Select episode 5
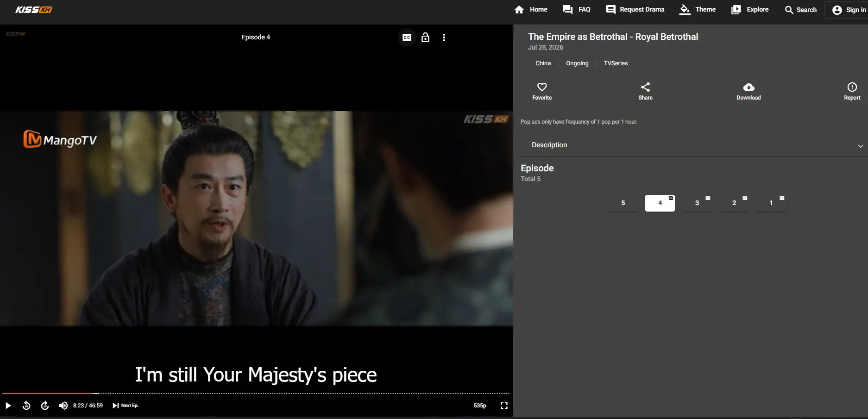The height and width of the screenshot is (419, 868). [623, 203]
